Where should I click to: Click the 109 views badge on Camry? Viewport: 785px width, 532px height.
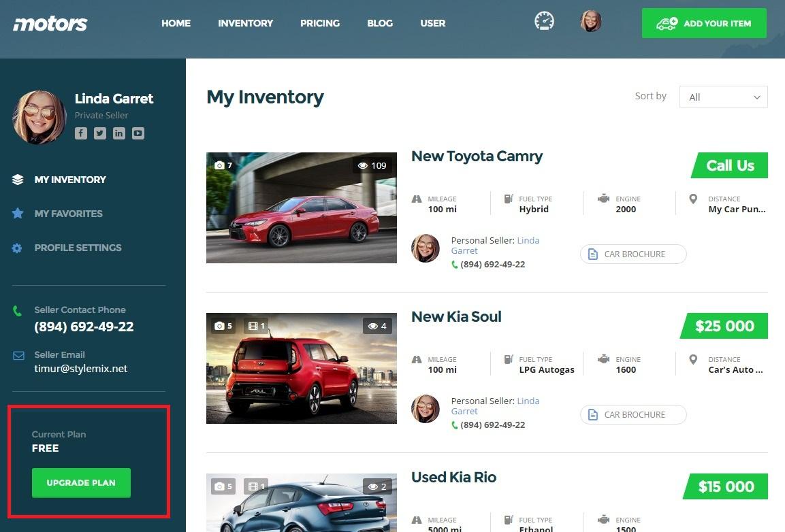pyautogui.click(x=372, y=166)
